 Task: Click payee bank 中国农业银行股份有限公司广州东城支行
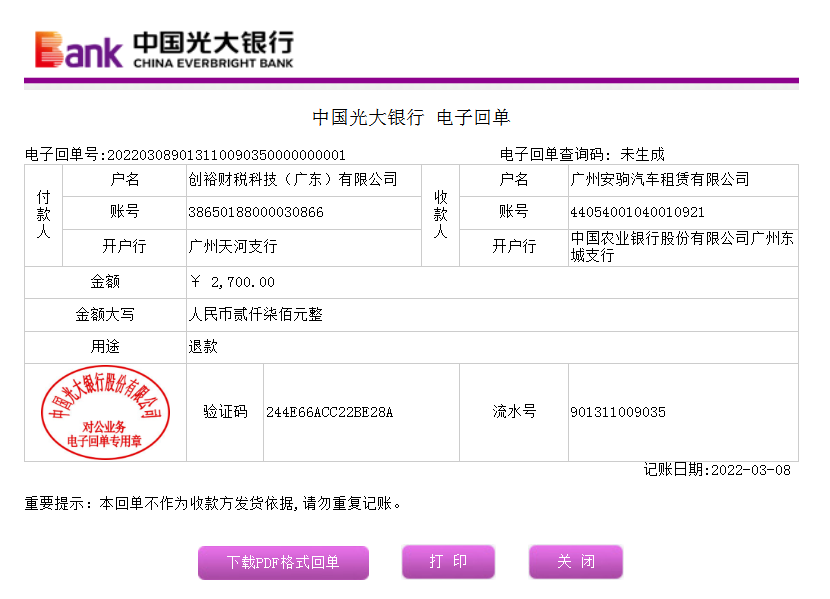[x=682, y=247]
